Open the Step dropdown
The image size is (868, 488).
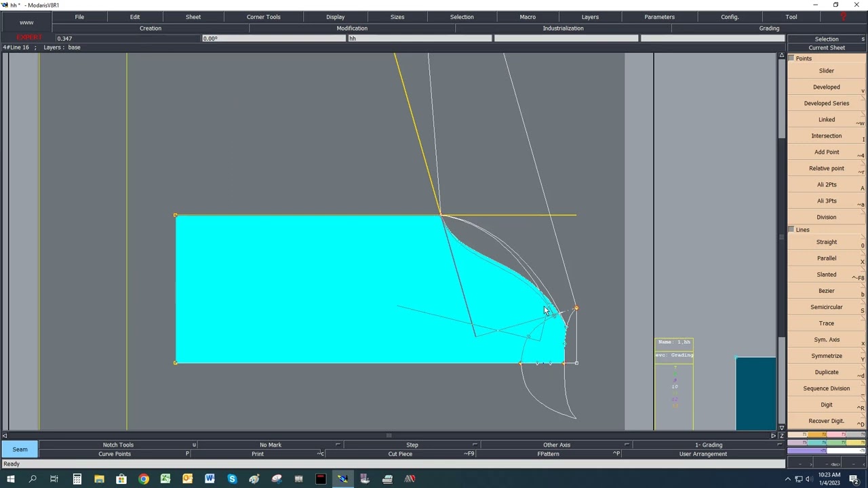click(412, 445)
